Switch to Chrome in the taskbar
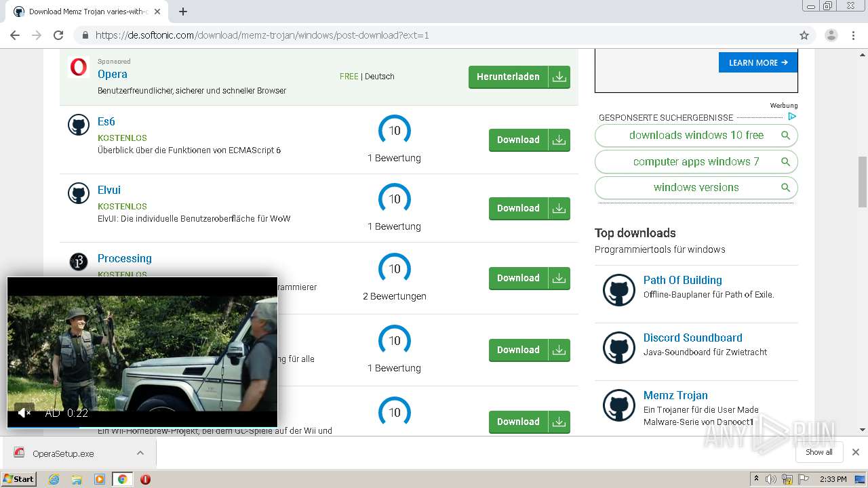Screen dimensions: 868x488 [122, 479]
